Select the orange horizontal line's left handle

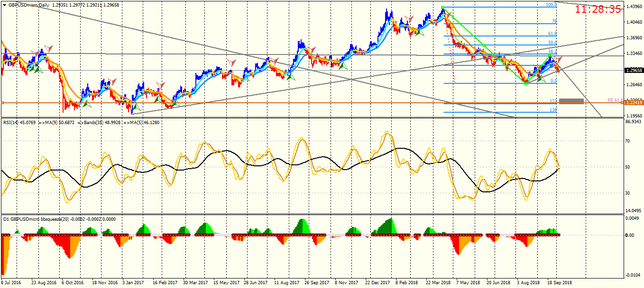[2, 102]
